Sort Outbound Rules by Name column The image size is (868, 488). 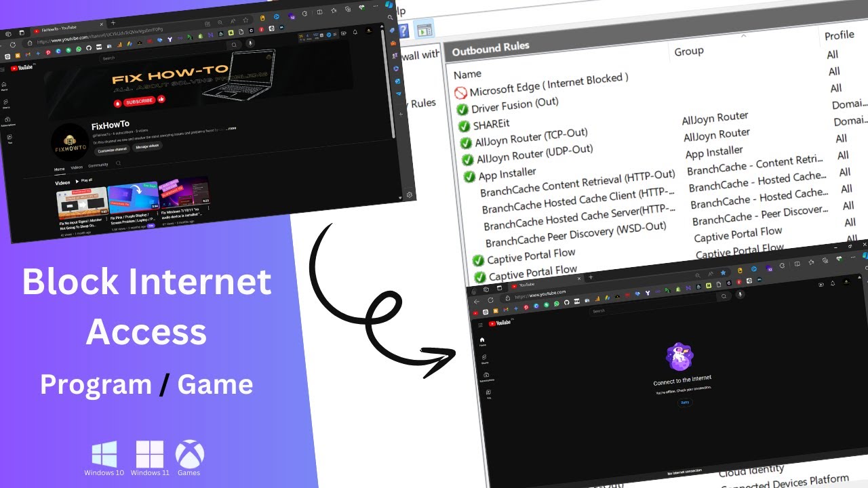click(x=467, y=74)
